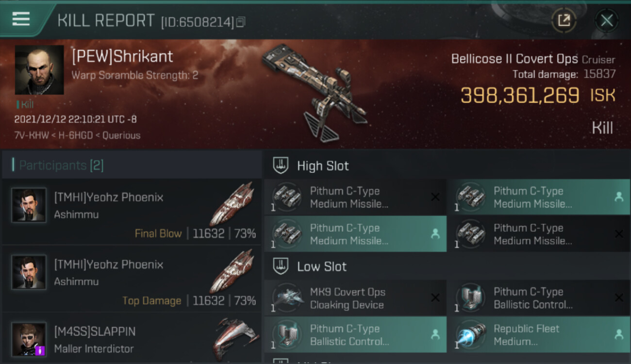Select the highlighted Pithum C-Type Ballistic Control item
The image size is (631, 364).
[355, 335]
